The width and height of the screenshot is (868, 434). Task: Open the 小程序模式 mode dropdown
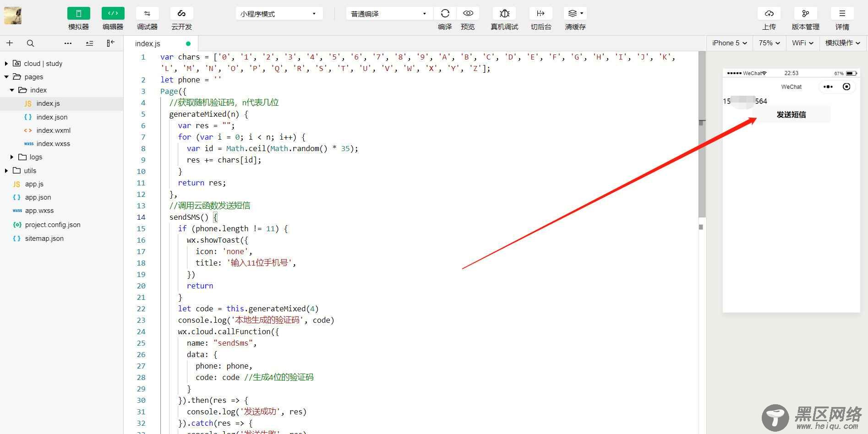279,14
